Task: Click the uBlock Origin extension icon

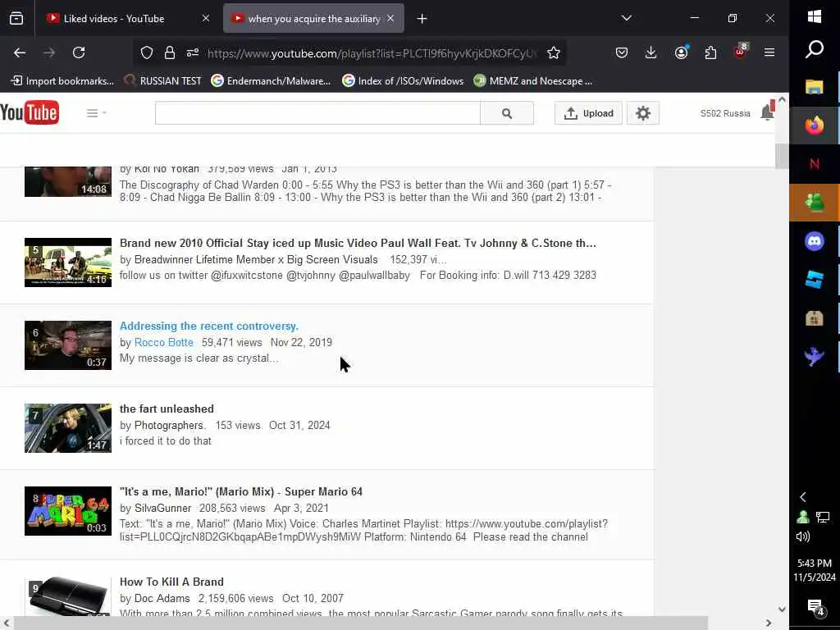Action: click(740, 52)
